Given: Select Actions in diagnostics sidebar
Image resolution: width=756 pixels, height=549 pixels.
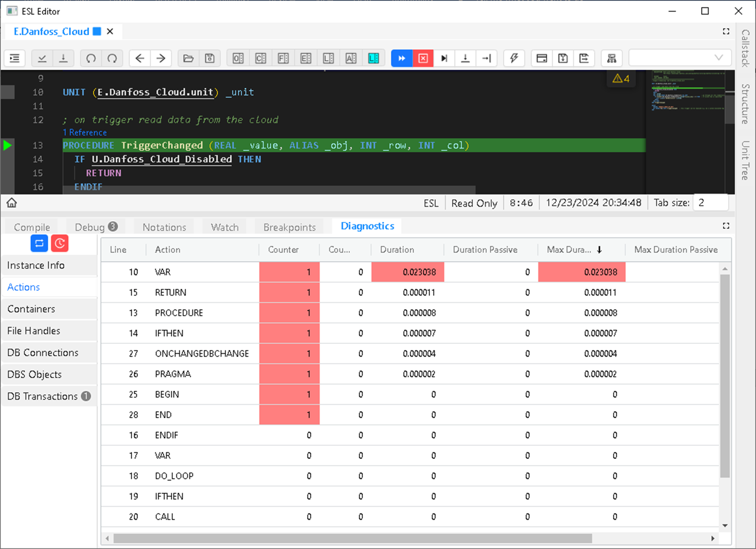Looking at the screenshot, I should pos(49,287).
